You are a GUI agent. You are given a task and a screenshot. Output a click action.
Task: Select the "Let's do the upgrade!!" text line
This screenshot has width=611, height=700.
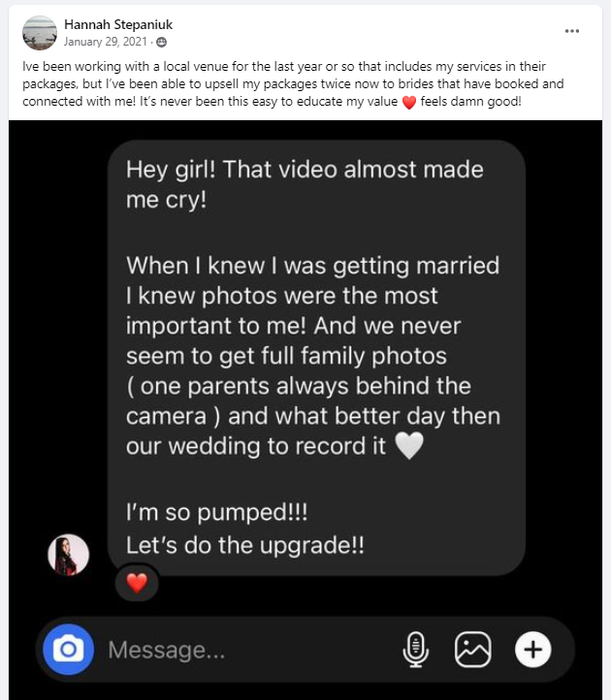244,545
